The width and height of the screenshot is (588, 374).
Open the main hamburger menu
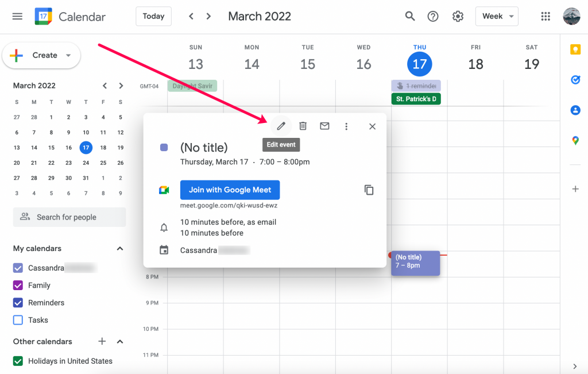[x=17, y=17]
